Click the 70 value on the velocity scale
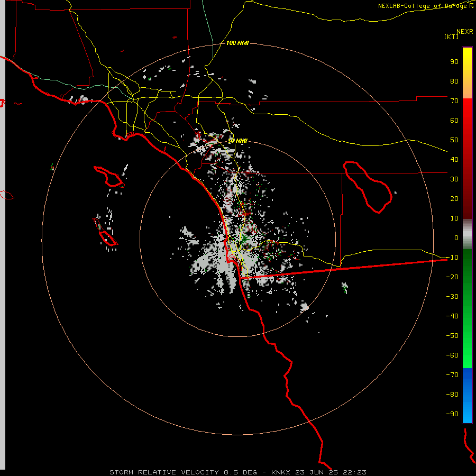476x476 pixels. tap(454, 101)
